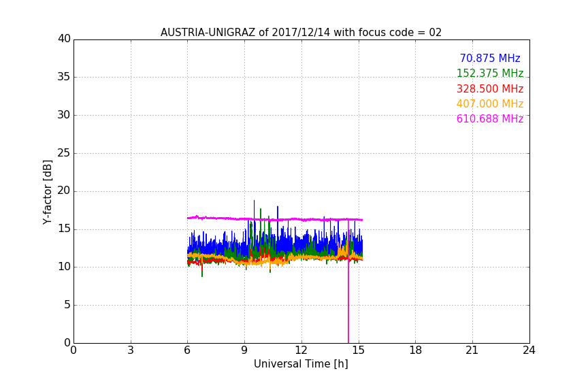Click the x-axis tick label 24
Screen dimensions: 588x392
(529, 350)
